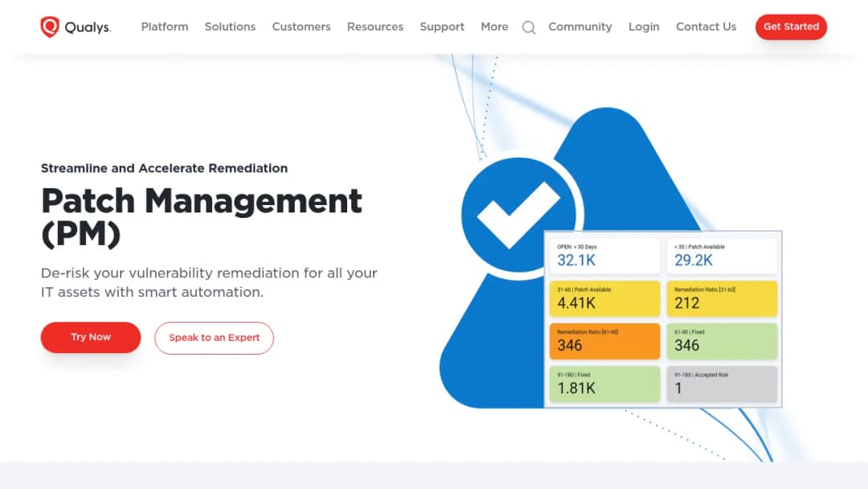Open the Customers menu
868x489 pixels.
301,27
